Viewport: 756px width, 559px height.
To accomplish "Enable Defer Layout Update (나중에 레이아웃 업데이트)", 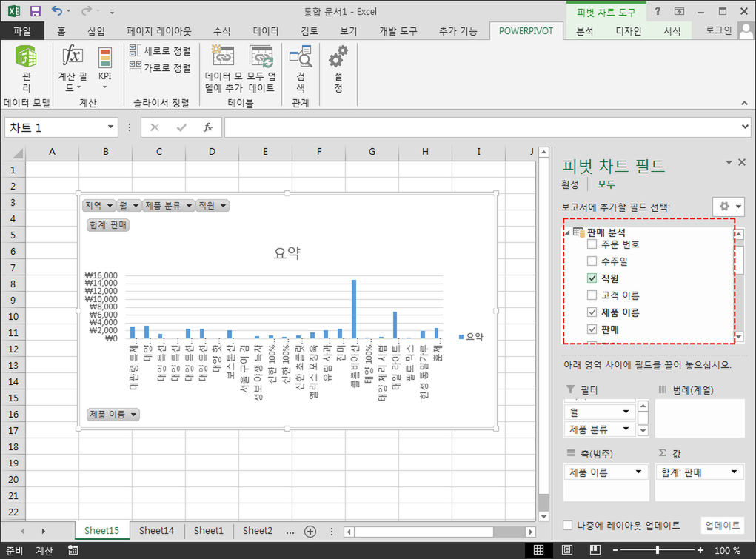I will coord(568,525).
